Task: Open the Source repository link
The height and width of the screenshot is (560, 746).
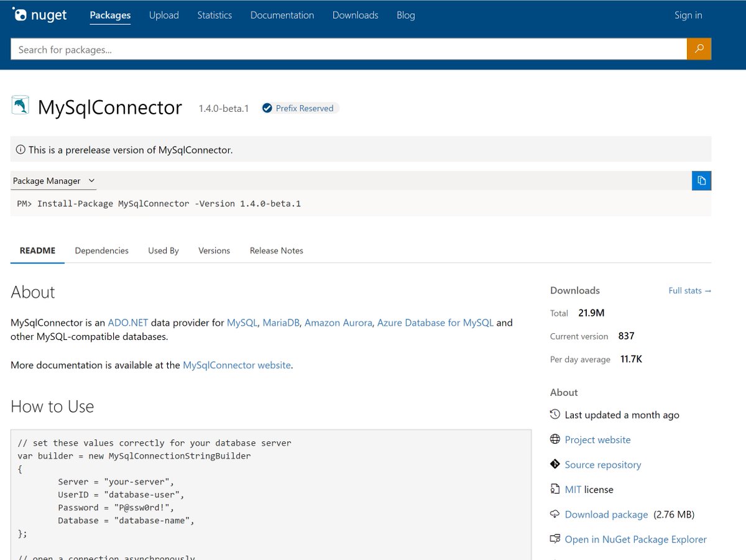Action: [602, 464]
